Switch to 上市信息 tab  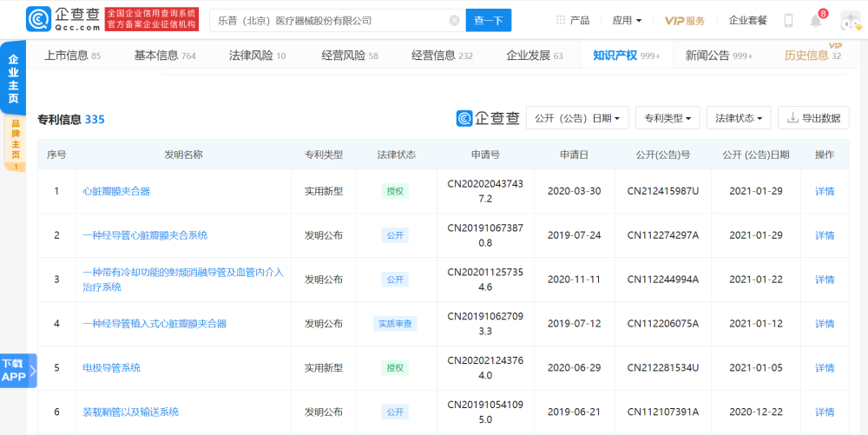(x=72, y=56)
